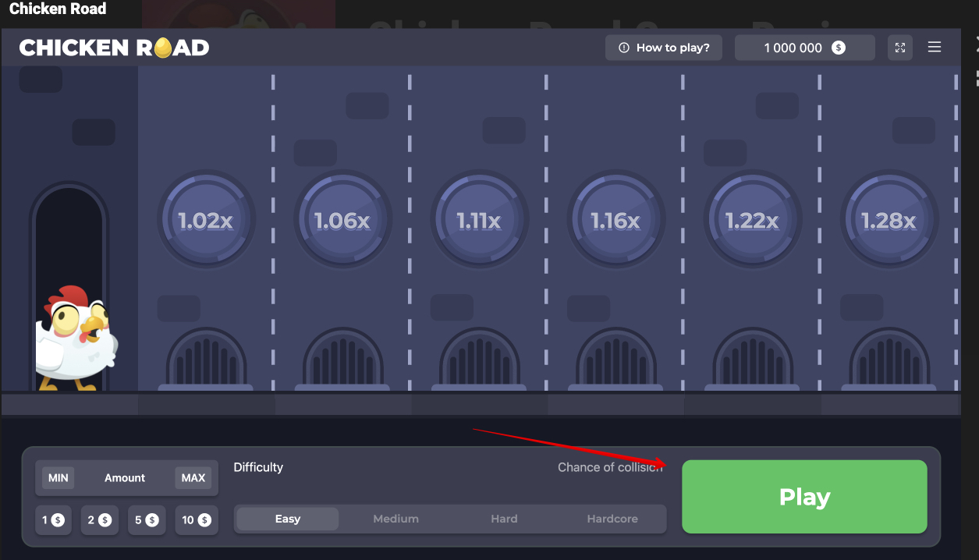Click the Chicken Road logo
979x560 pixels.
pos(114,47)
